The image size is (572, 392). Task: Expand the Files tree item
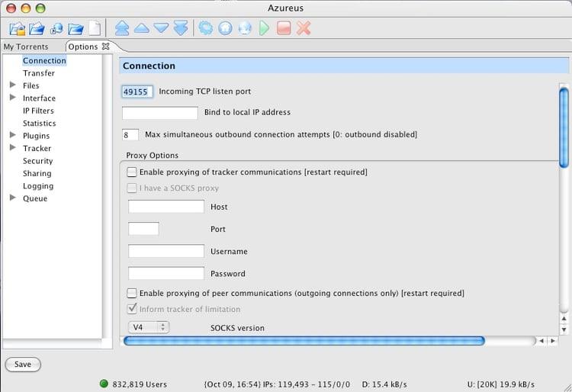[x=13, y=85]
